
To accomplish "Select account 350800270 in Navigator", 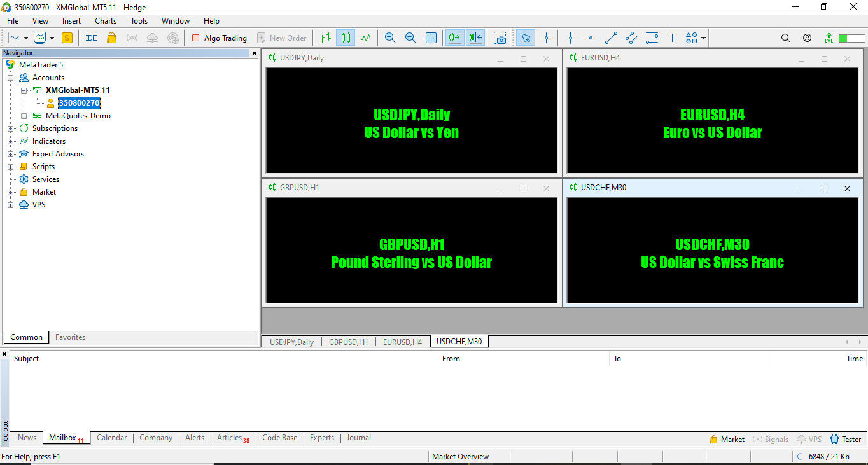I will pyautogui.click(x=79, y=103).
